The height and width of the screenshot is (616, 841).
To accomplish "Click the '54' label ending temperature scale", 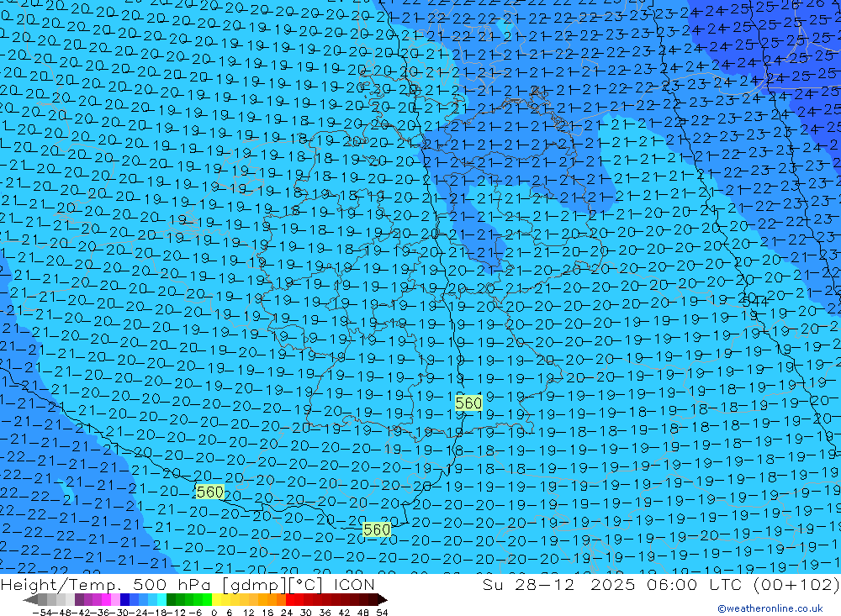I will (382, 613).
